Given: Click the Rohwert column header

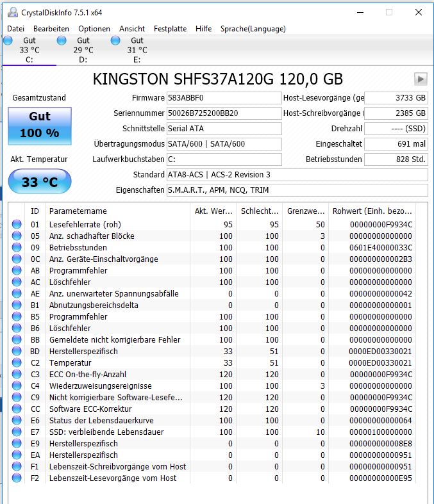Looking at the screenshot, I should pos(372,211).
